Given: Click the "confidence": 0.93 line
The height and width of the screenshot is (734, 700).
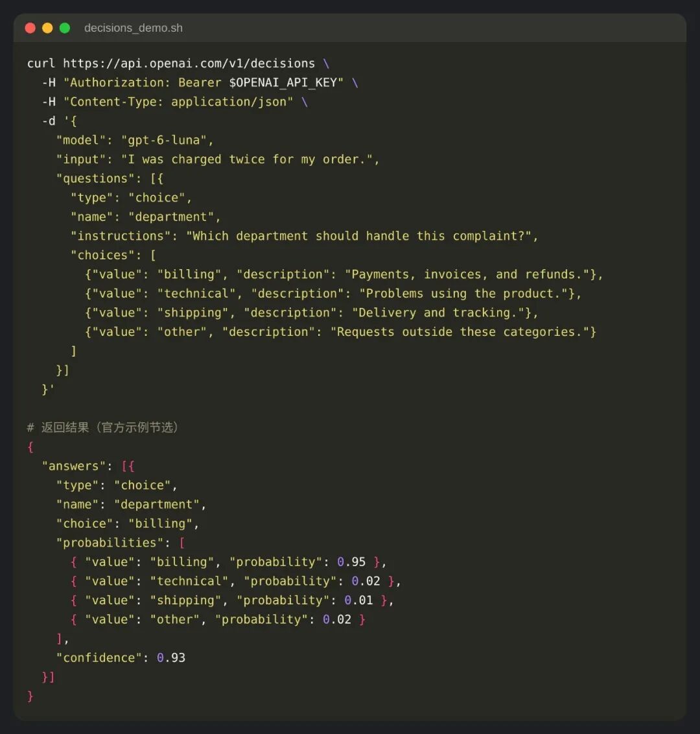Looking at the screenshot, I should coord(121,657).
